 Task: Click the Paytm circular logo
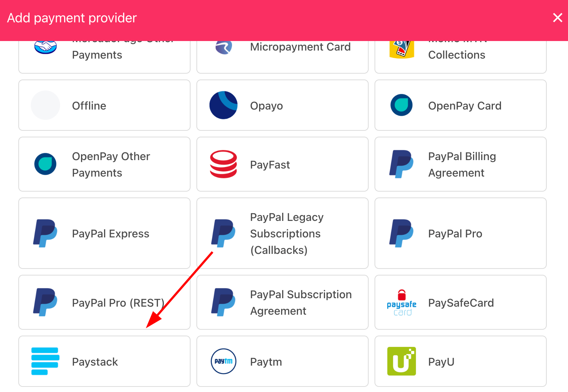(x=224, y=361)
